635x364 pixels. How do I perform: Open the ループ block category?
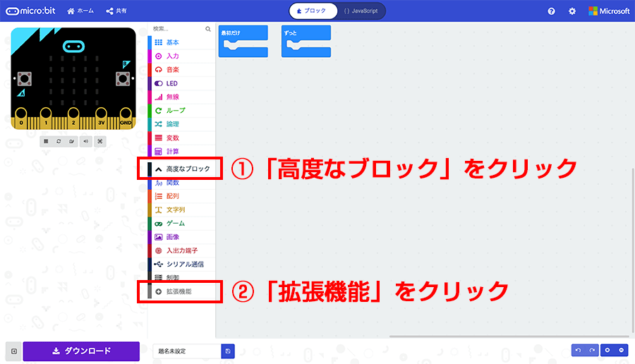pyautogui.click(x=181, y=111)
